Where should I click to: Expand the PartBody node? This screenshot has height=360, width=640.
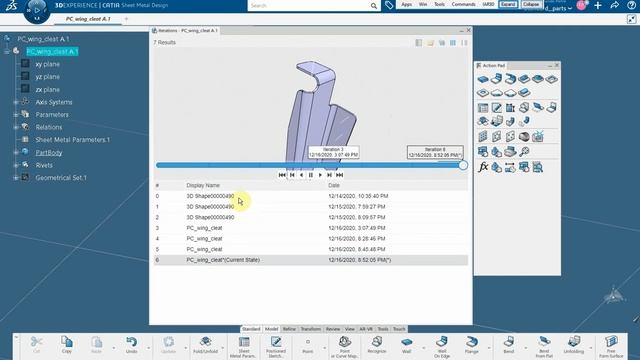pyautogui.click(x=16, y=153)
